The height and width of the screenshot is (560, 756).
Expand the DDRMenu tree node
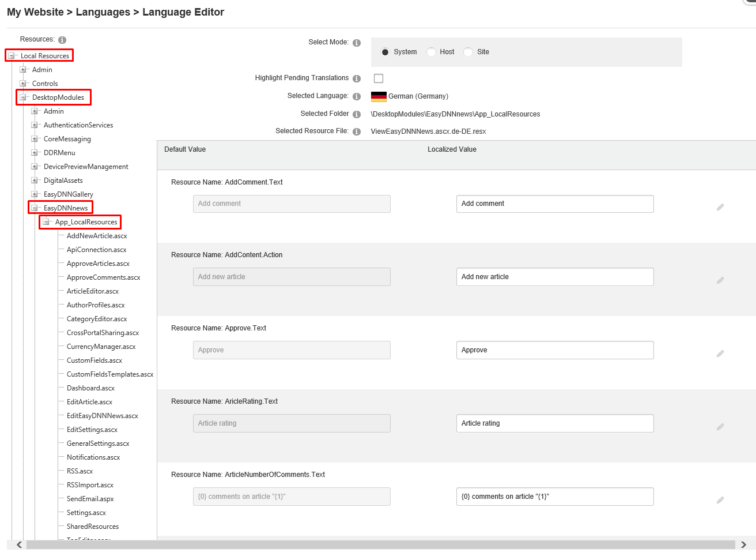pos(34,153)
